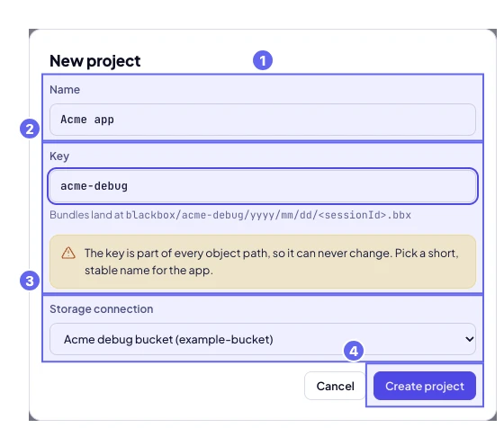Click the warning triangle icon
The image size is (504, 428).
[x=68, y=253]
